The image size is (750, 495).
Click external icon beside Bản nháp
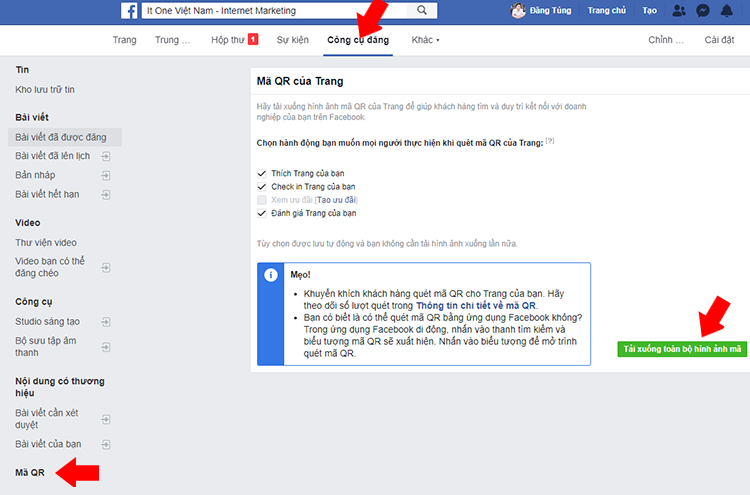[105, 175]
